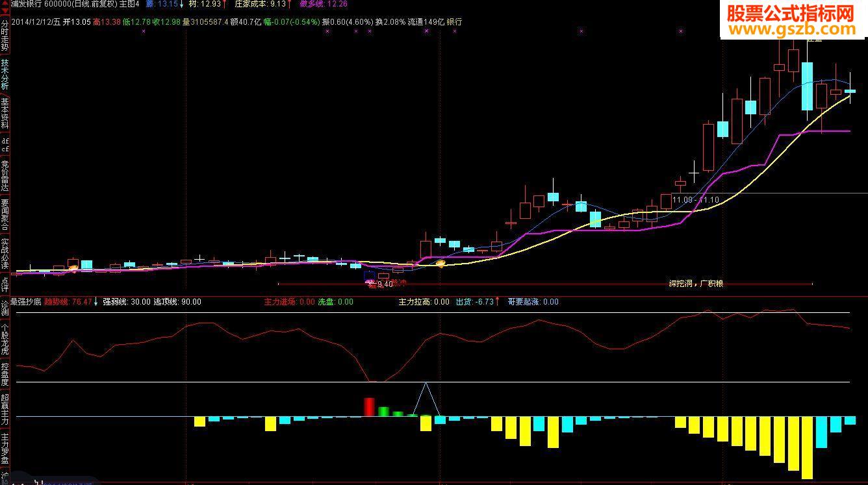Switch to the 技术分析 sidebar tab
Viewport: 868px width, 485px height.
point(5,74)
